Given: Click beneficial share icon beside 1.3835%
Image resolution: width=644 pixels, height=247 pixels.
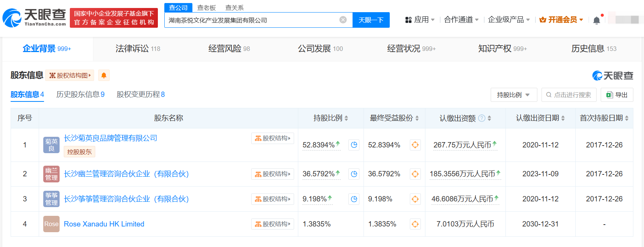Looking at the screenshot, I should (415, 224).
